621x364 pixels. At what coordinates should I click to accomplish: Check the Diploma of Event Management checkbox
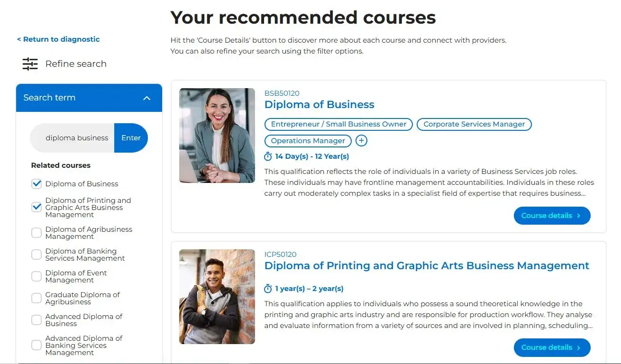click(x=36, y=276)
